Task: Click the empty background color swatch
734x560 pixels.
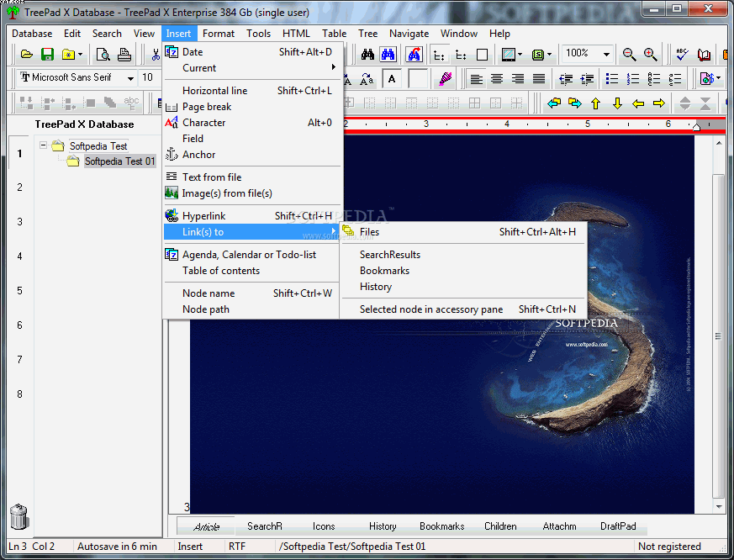Action: (x=418, y=79)
